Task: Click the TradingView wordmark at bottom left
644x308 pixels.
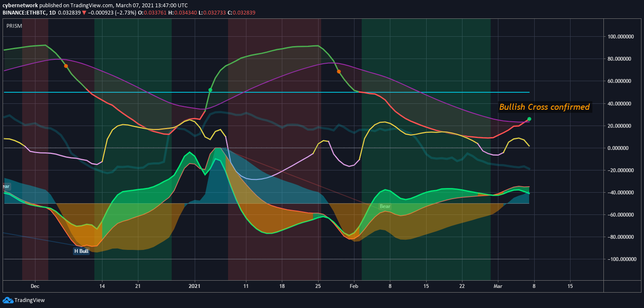Action: [x=29, y=300]
